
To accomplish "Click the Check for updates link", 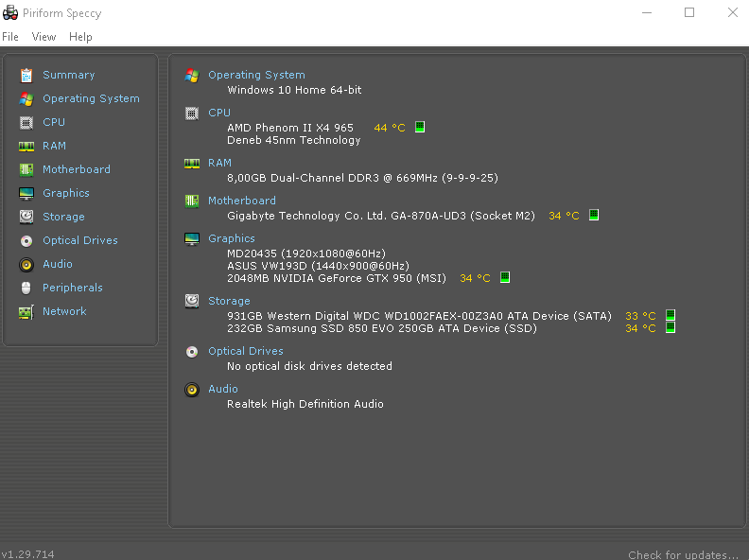I will 683,554.
